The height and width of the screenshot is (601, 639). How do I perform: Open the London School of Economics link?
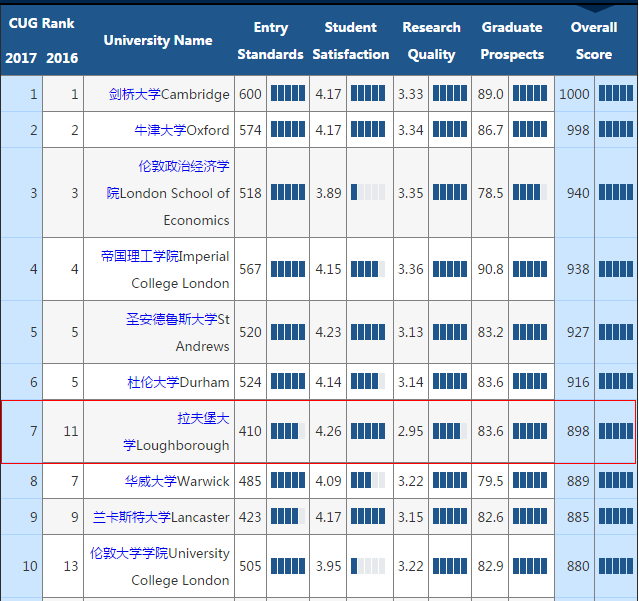click(168, 193)
